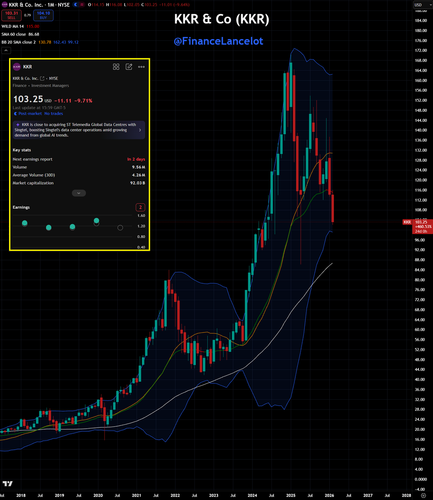
Task: Click the KKR purple logo in chart header
Action: [4, 5]
